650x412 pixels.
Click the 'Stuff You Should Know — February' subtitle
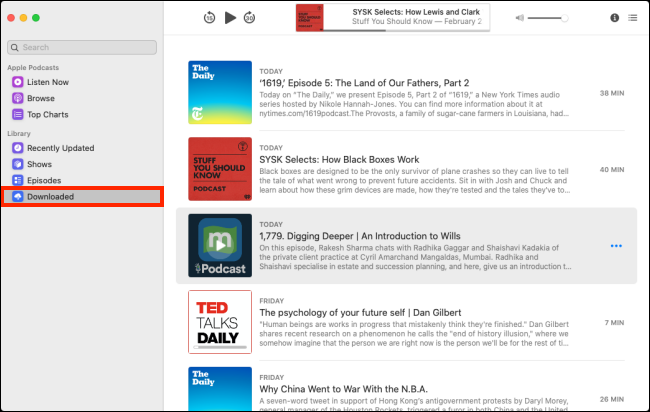417,22
